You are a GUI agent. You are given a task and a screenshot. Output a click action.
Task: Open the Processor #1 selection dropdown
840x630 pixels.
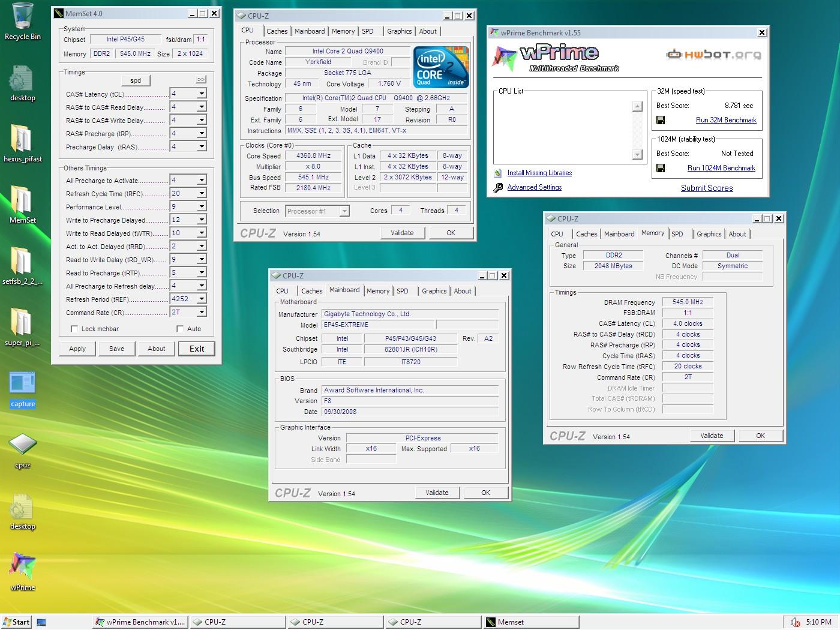pyautogui.click(x=344, y=211)
